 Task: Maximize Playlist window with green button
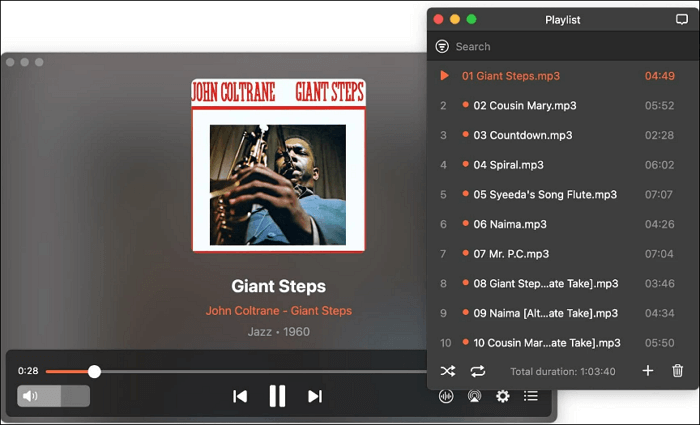click(x=471, y=19)
